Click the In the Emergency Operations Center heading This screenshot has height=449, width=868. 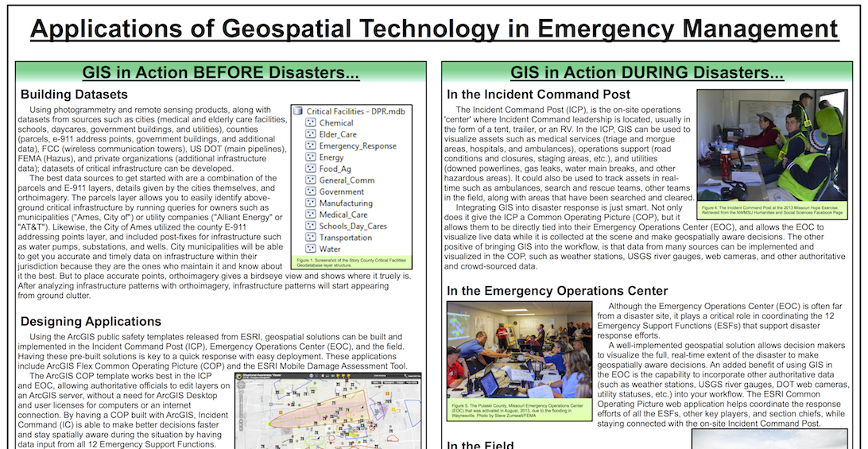click(557, 291)
